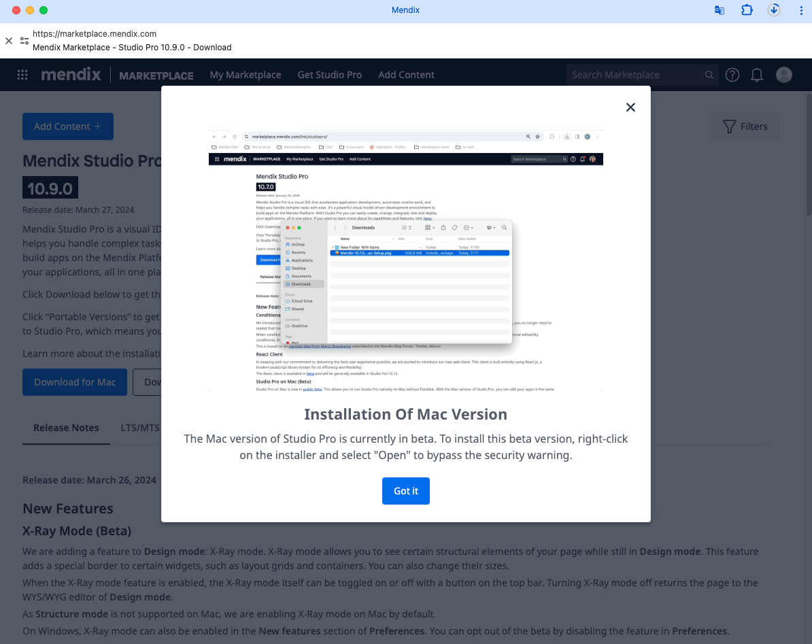Switch to the LTS/MTS tab

(140, 428)
